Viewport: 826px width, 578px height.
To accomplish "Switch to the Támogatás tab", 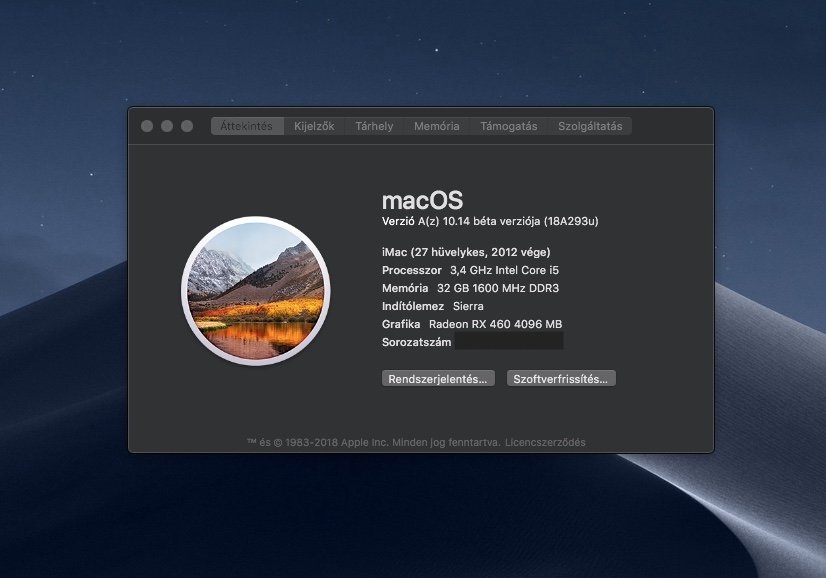I will [x=509, y=126].
